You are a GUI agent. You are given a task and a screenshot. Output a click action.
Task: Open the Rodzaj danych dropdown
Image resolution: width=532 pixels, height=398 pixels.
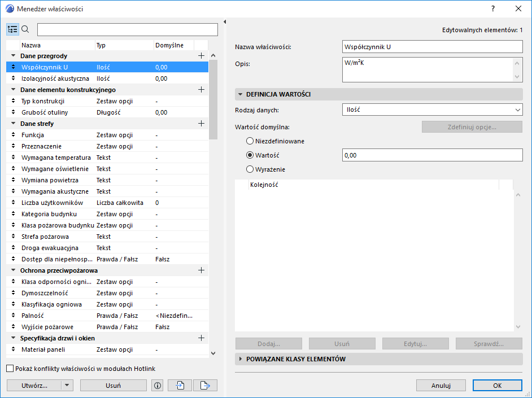coord(432,110)
